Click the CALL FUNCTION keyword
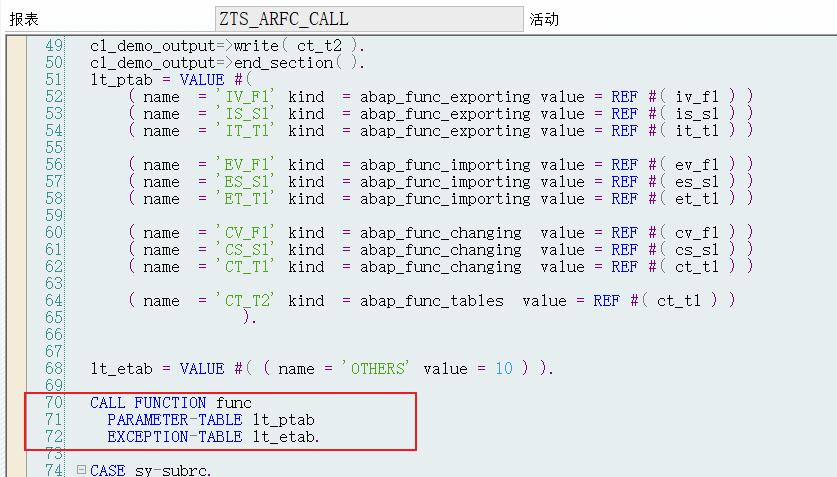The image size is (837, 477). tap(148, 402)
